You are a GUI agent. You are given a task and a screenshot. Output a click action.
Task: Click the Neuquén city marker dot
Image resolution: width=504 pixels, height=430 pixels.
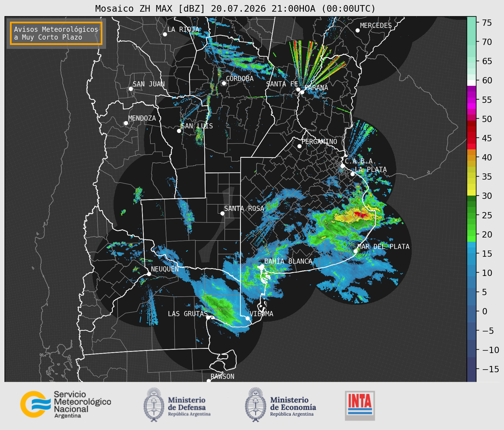(x=149, y=274)
